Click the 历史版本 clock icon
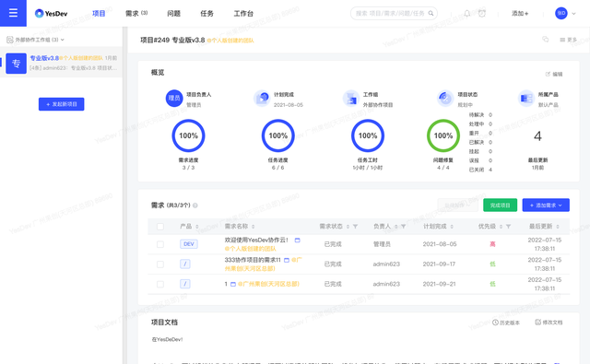This screenshot has width=590, height=364. (495, 323)
